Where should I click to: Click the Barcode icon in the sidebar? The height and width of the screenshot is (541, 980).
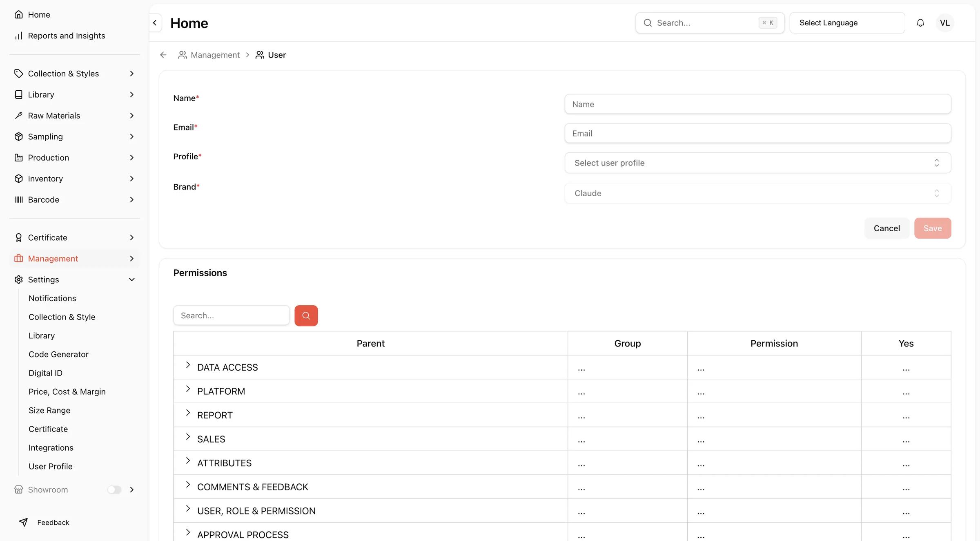(19, 200)
